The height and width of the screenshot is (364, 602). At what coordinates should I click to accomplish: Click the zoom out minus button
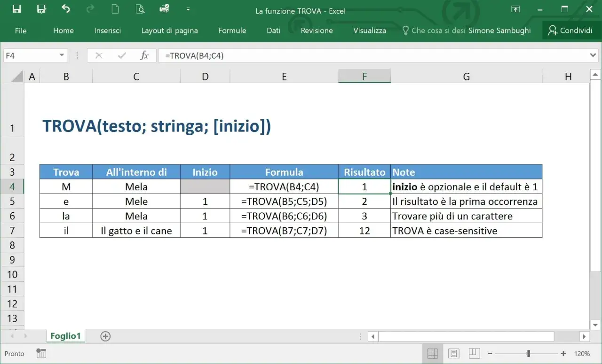pos(490,353)
